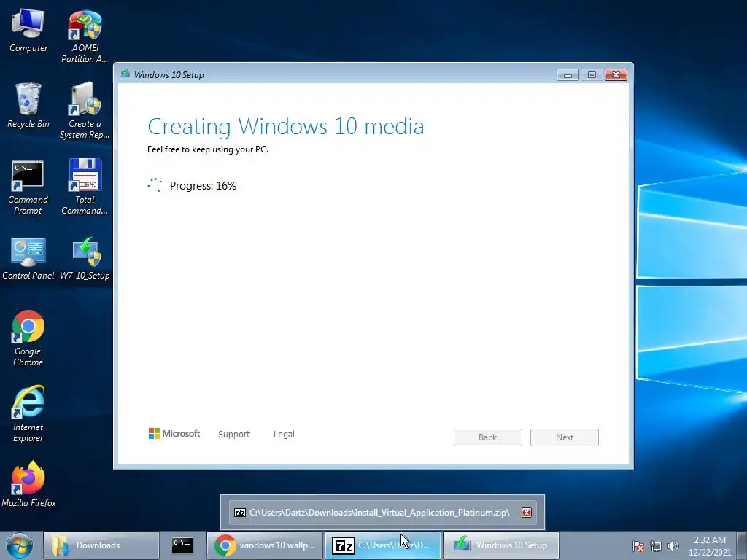Click the Creating Windows 10 media heading
The width and height of the screenshot is (747, 560).
pos(286,126)
